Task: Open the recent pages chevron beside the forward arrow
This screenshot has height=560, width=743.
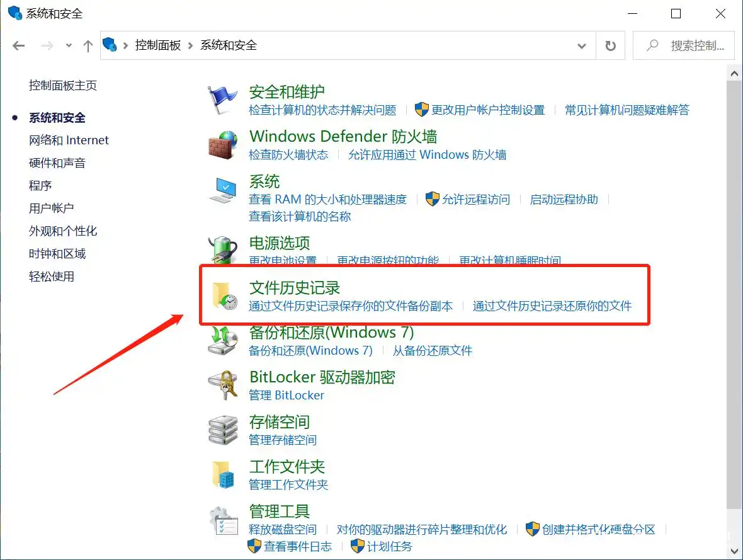Action: click(69, 45)
